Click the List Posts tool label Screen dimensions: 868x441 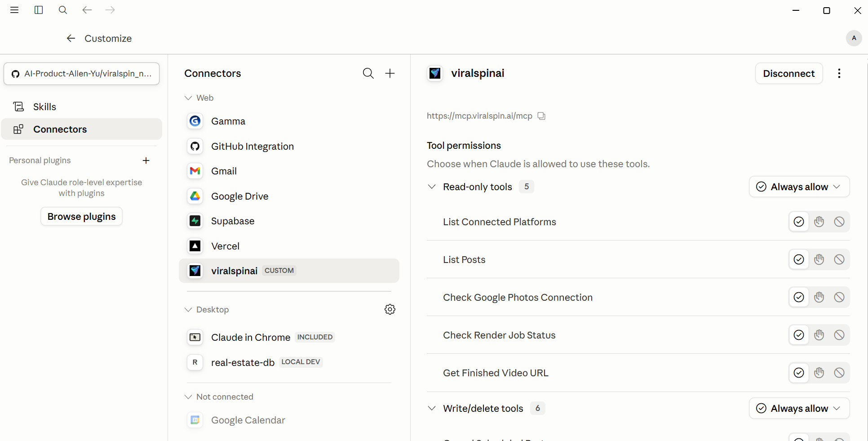(x=464, y=259)
